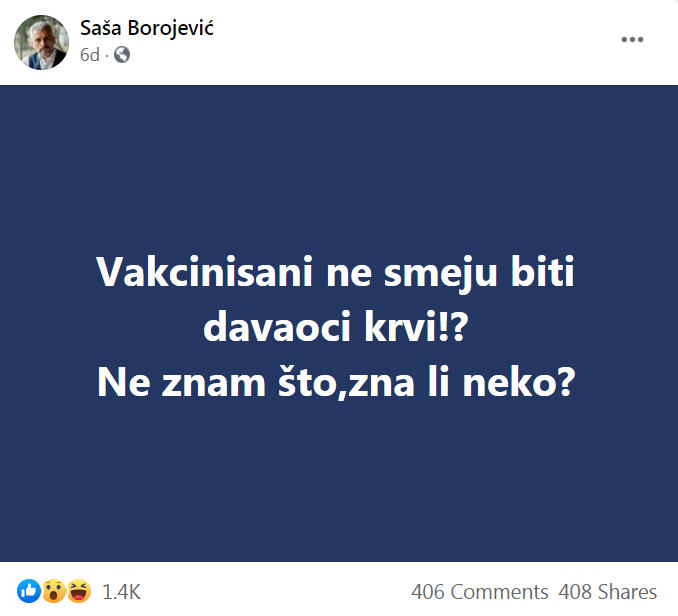The height and width of the screenshot is (616, 678).
Task: Click the text line "Vakcinisani ne smeju biti"
Action: (x=338, y=274)
